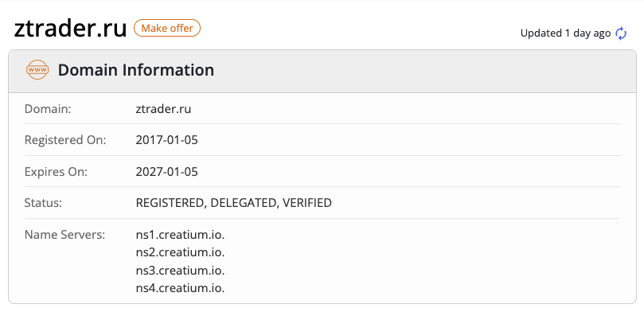Image resolution: width=644 pixels, height=312 pixels.
Task: Click the Make offer button
Action: (167, 28)
